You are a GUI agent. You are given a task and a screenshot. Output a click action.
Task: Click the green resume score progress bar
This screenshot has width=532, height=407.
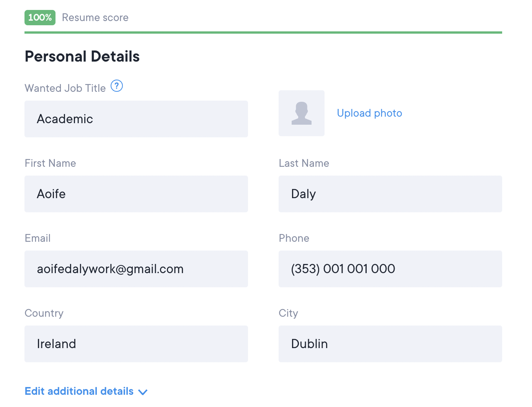263,33
